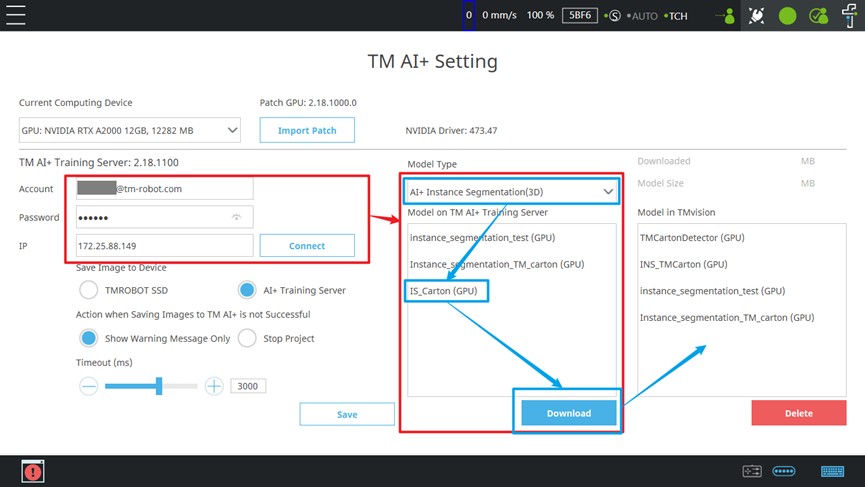Click the green checkmark status icon

(818, 16)
